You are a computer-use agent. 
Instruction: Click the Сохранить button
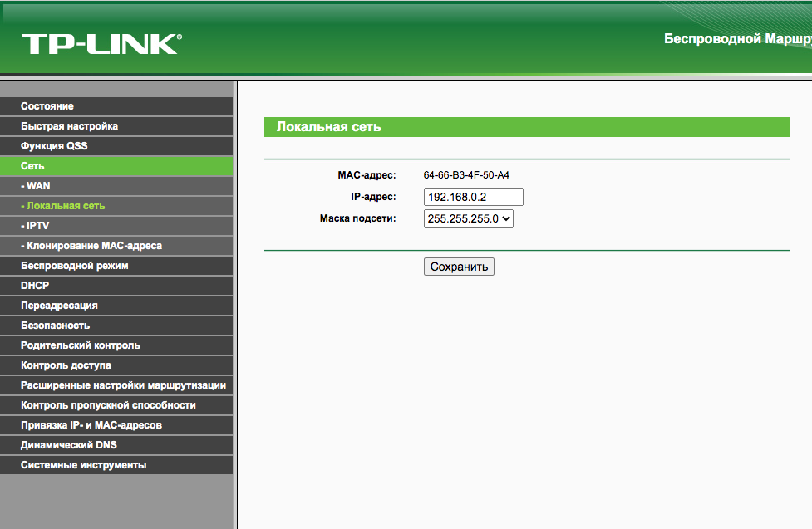pos(459,267)
